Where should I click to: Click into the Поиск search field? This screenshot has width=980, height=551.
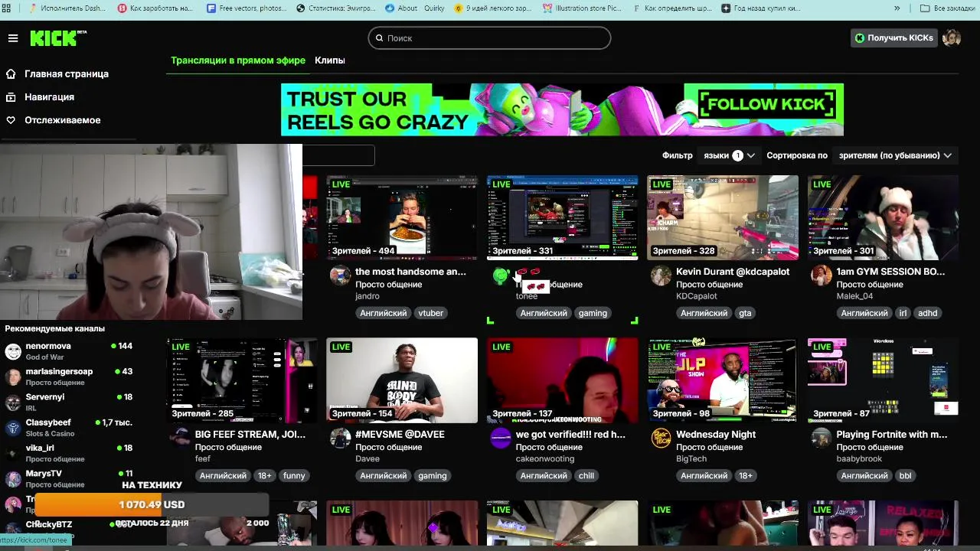click(489, 38)
